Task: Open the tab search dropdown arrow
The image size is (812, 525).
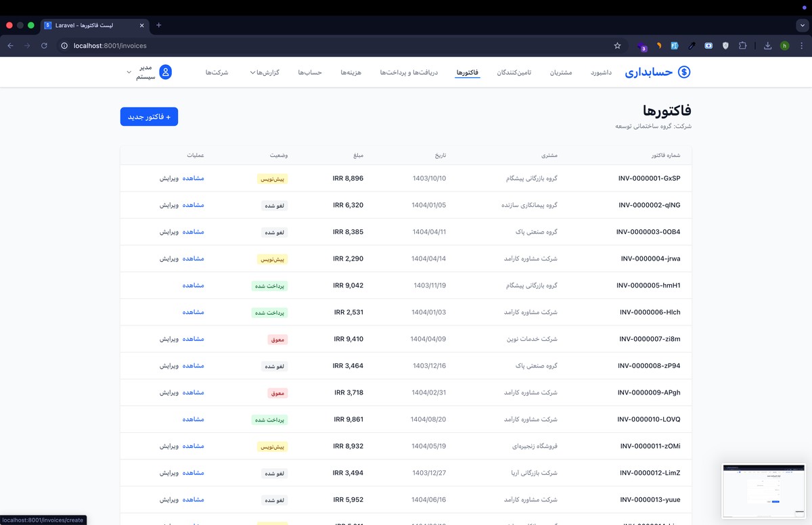Action: point(802,25)
